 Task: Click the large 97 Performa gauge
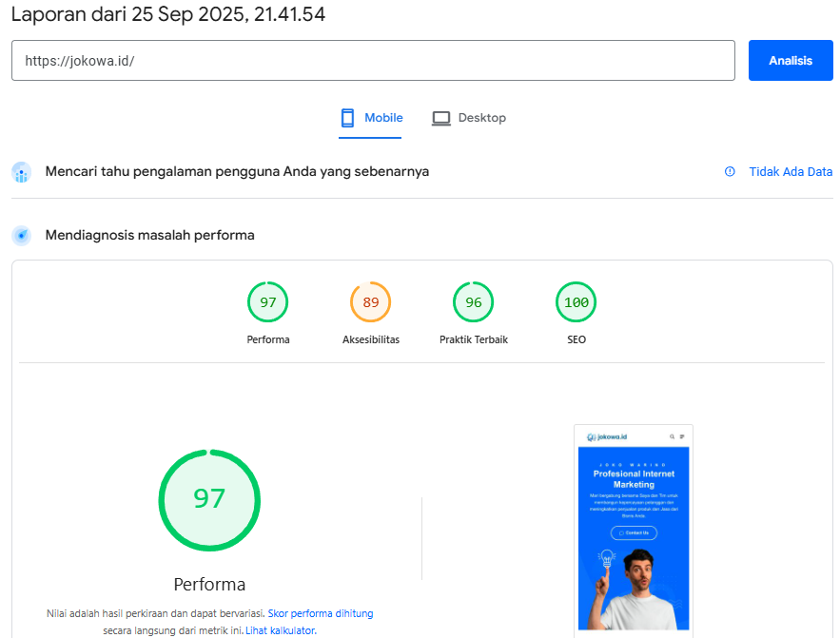point(209,500)
